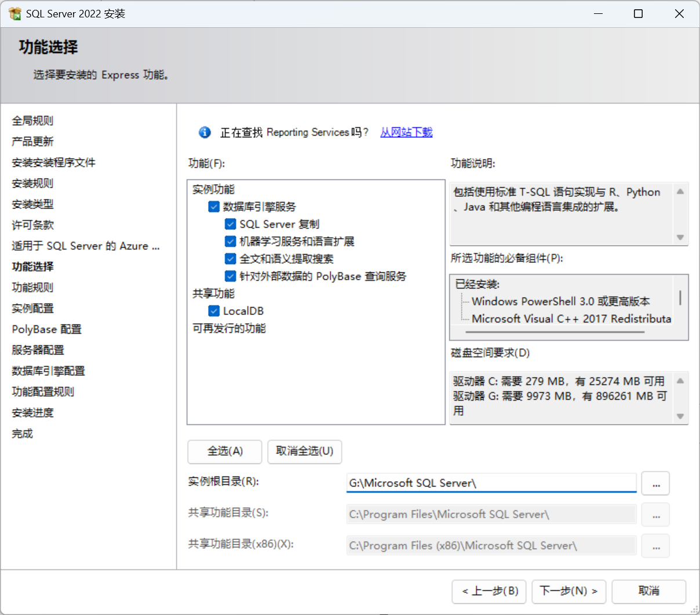Click the 实例根目录 path input field
The height and width of the screenshot is (615, 700).
pos(491,483)
